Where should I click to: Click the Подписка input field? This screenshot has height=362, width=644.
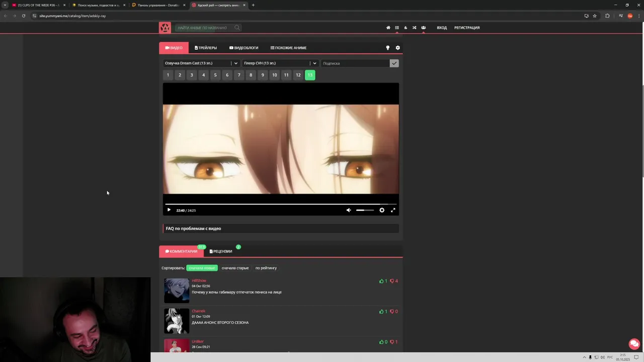(x=355, y=63)
